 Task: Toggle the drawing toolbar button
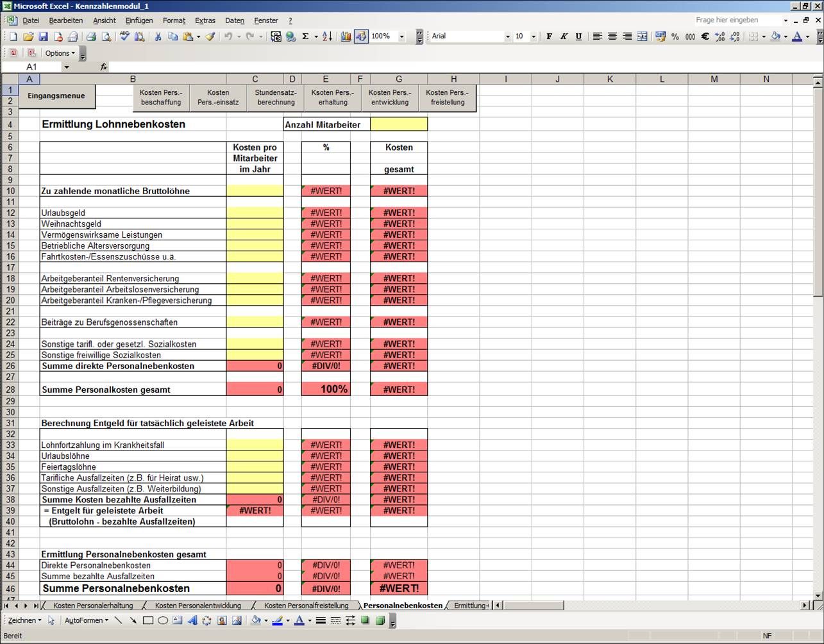361,37
